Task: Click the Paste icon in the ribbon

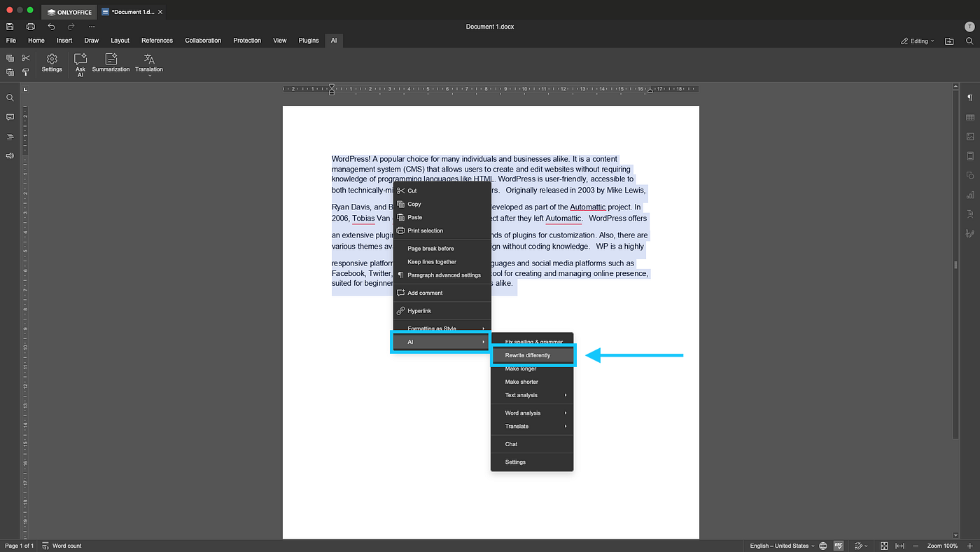Action: click(10, 72)
